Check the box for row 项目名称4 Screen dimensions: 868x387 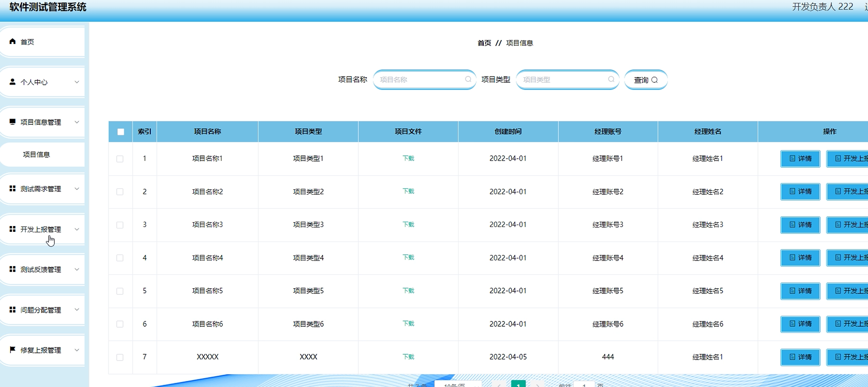point(120,258)
